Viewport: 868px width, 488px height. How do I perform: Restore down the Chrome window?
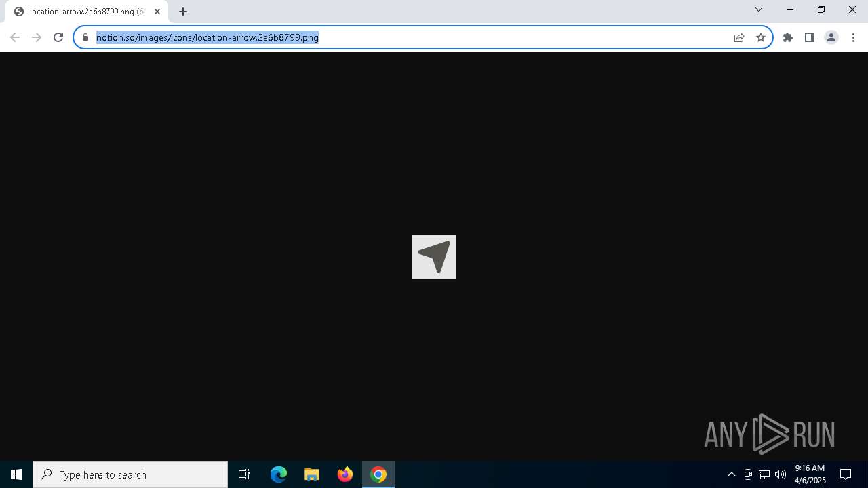pos(821,9)
